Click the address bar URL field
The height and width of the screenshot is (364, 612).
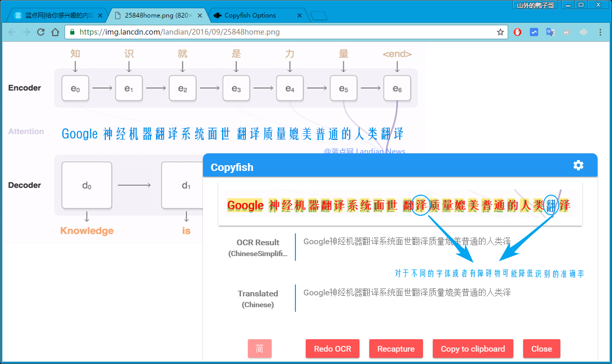click(284, 32)
